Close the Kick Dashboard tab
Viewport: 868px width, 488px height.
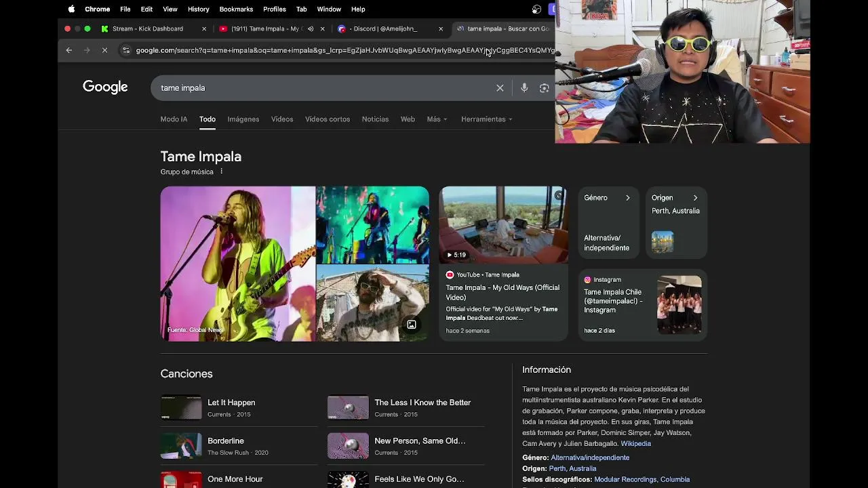click(x=204, y=29)
